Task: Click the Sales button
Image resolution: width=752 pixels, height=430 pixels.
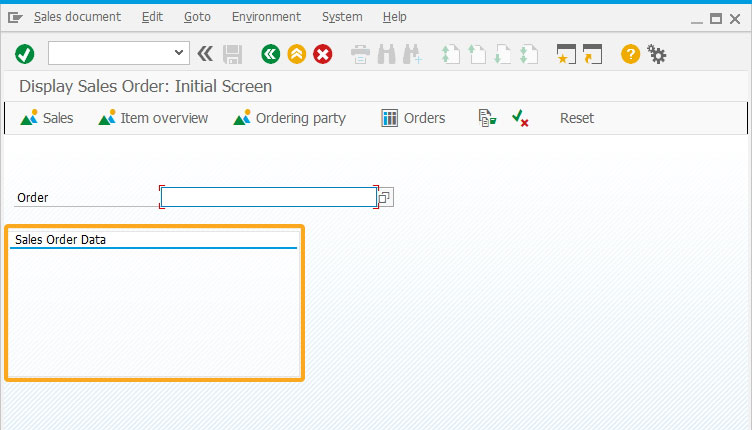Action: coord(47,118)
